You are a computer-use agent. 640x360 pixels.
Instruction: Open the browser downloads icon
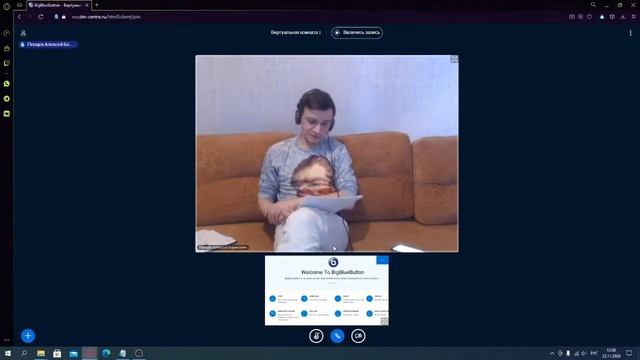(x=622, y=17)
